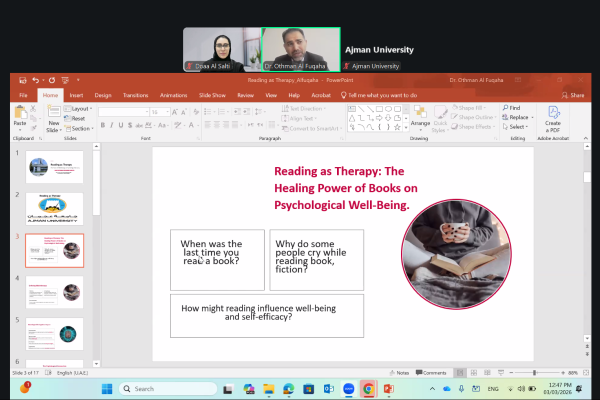
Task: Collapse the ribbon with the chevron
Action: pos(586,138)
